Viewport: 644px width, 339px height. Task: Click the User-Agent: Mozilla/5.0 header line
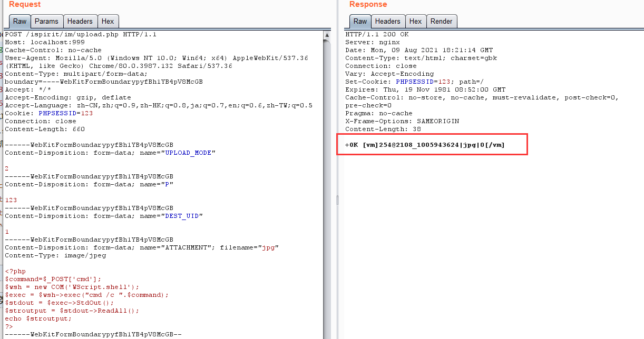coord(157,58)
